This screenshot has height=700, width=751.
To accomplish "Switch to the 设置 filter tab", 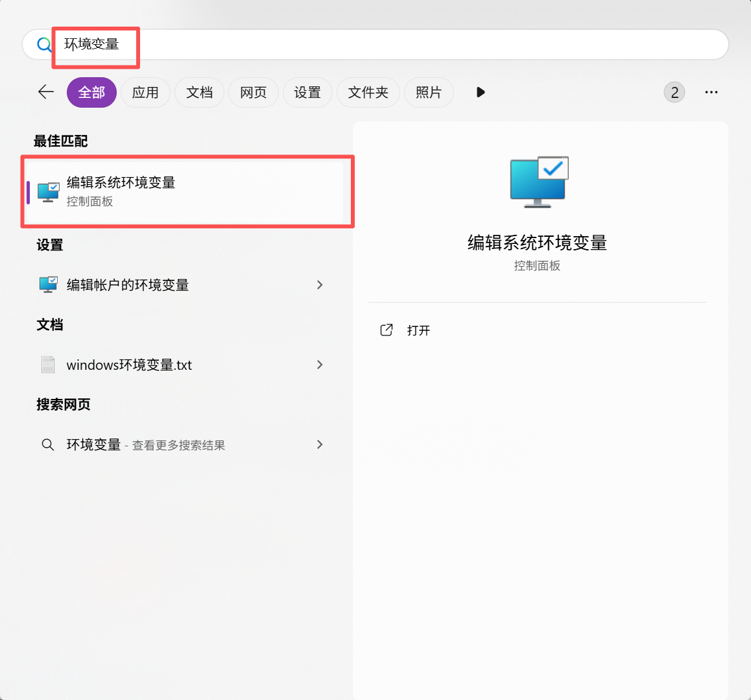I will pos(307,92).
